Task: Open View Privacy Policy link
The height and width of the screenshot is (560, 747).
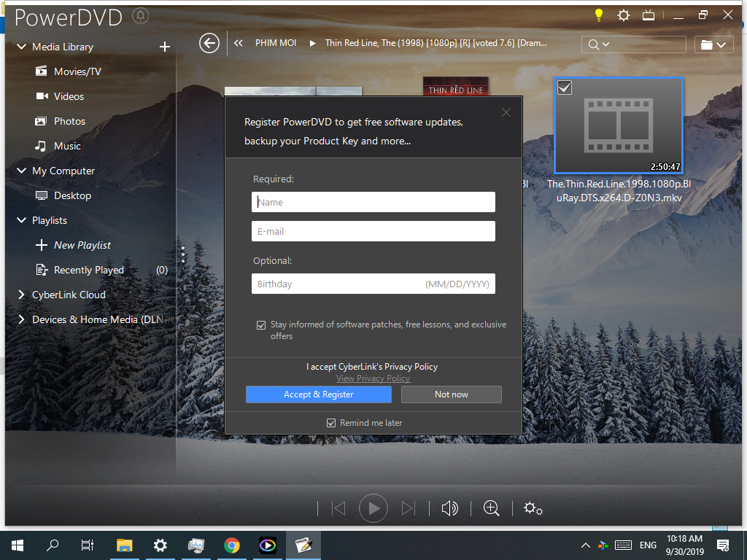Action: [x=373, y=378]
